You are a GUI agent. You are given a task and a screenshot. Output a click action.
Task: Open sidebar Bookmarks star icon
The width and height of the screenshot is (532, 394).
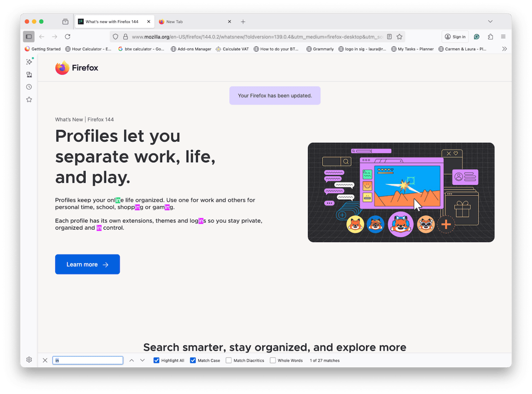pos(29,99)
